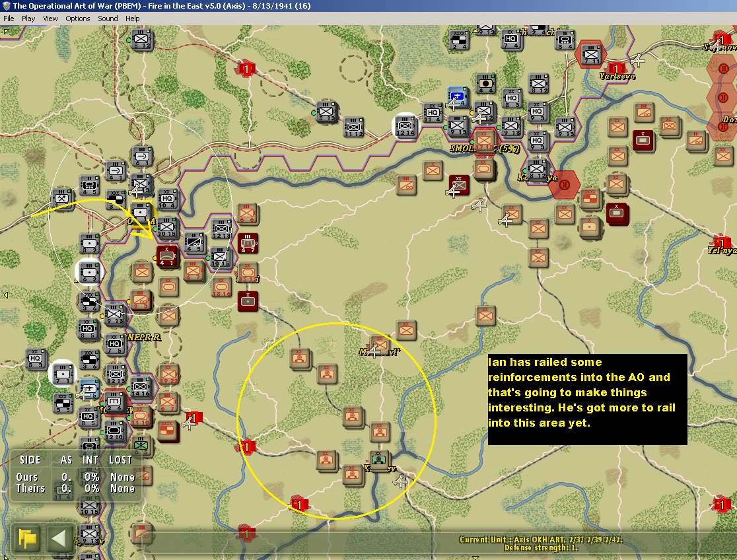Screen dimensions: 737x560
Task: Click the yellow flags button
Action: coord(27,538)
